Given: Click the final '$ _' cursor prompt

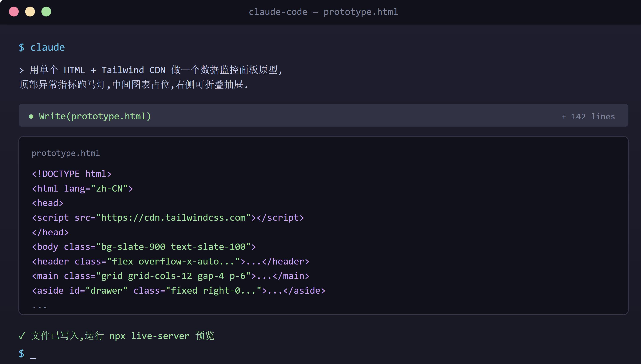Looking at the screenshot, I should tap(27, 354).
